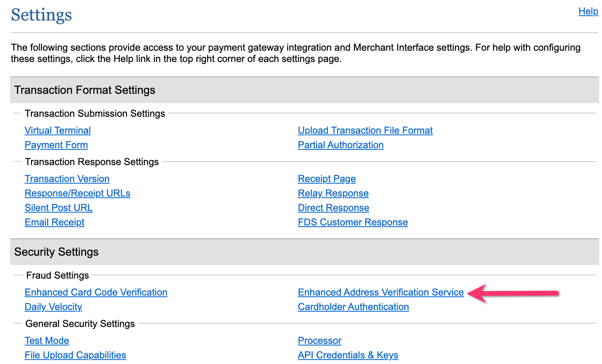Select the Relay Response link

(333, 193)
